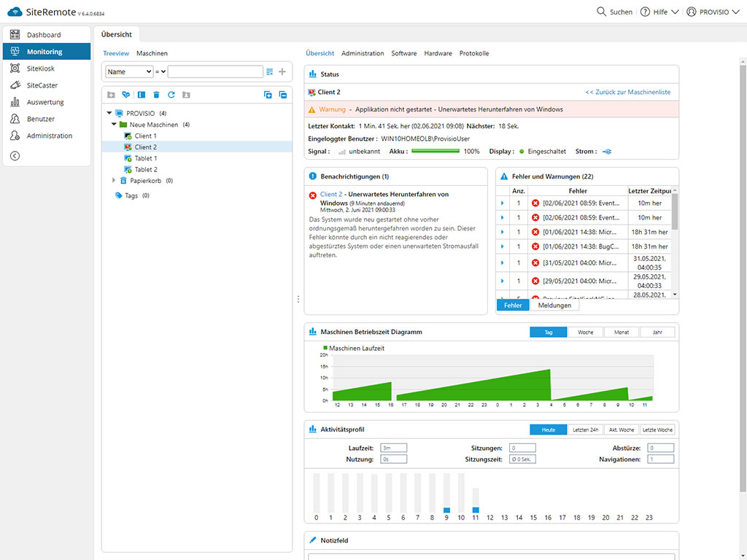Switch to Maschinen view tab
This screenshot has height=560, width=747.
click(x=152, y=53)
